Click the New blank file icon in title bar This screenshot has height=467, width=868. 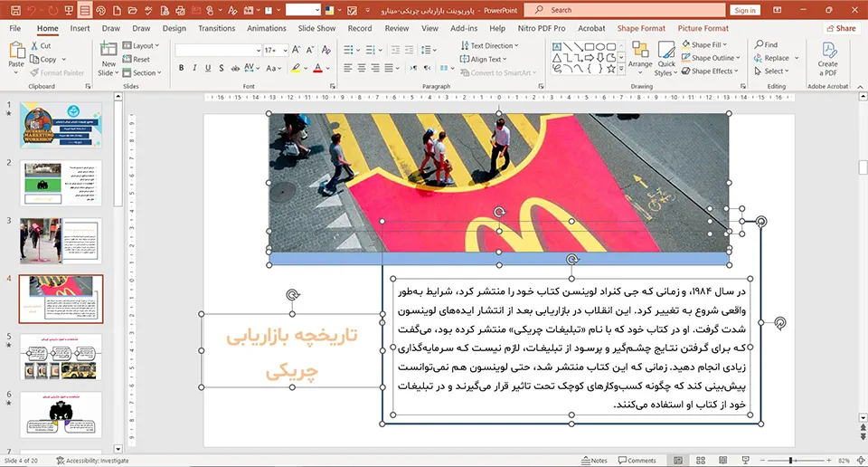(x=117, y=10)
